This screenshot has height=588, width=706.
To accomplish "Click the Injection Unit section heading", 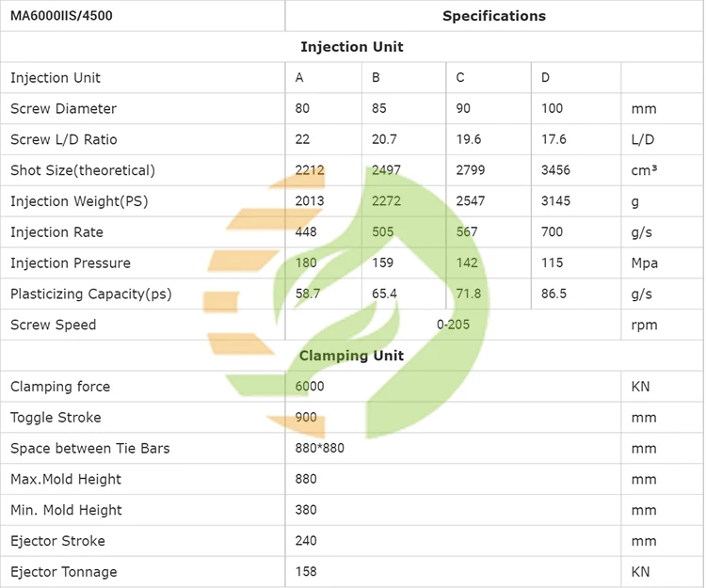I will click(352, 47).
